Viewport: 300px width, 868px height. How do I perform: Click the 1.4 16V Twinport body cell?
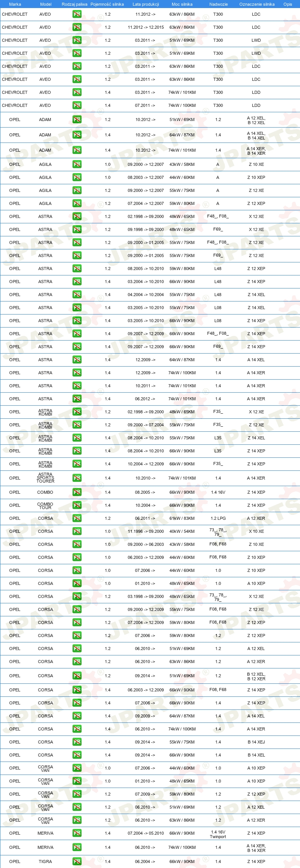pyautogui.click(x=218, y=834)
